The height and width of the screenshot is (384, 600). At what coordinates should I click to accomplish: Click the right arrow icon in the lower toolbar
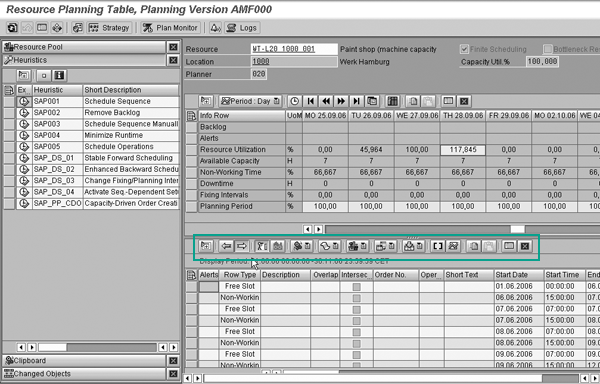click(x=241, y=246)
